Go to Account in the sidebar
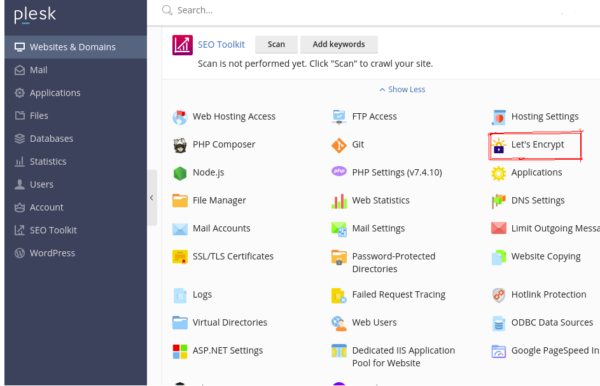This screenshot has width=600, height=386. click(75, 208)
